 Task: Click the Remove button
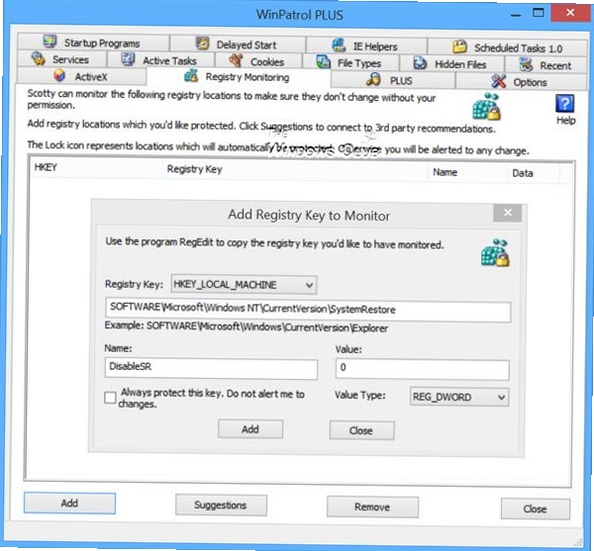[x=372, y=507]
